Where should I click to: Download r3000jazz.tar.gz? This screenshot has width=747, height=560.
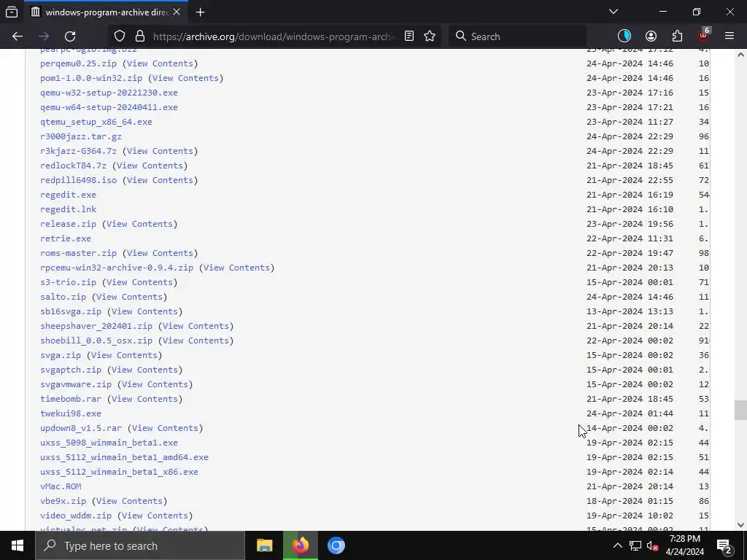click(81, 136)
